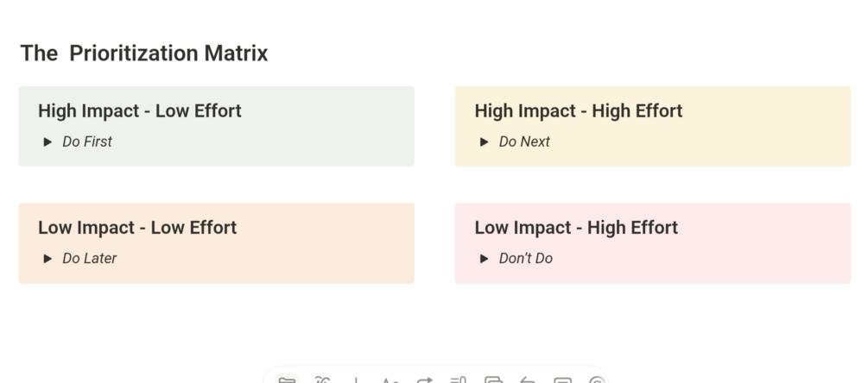
Task: Click the overlapping squares duplicate icon
Action: click(493, 380)
